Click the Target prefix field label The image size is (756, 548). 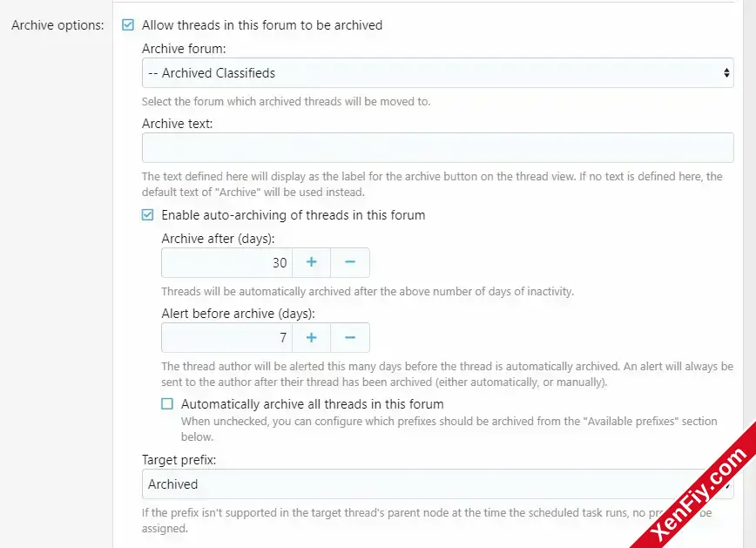179,460
